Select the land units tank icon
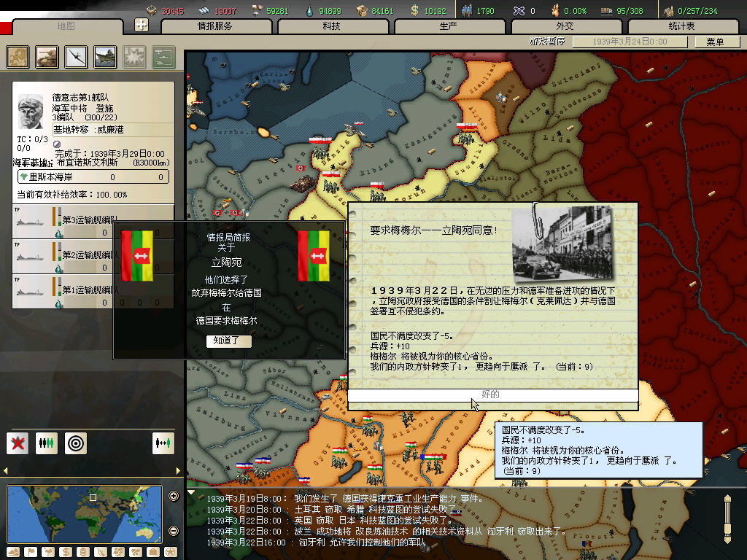Image resolution: width=747 pixels, height=560 pixels. [x=47, y=57]
